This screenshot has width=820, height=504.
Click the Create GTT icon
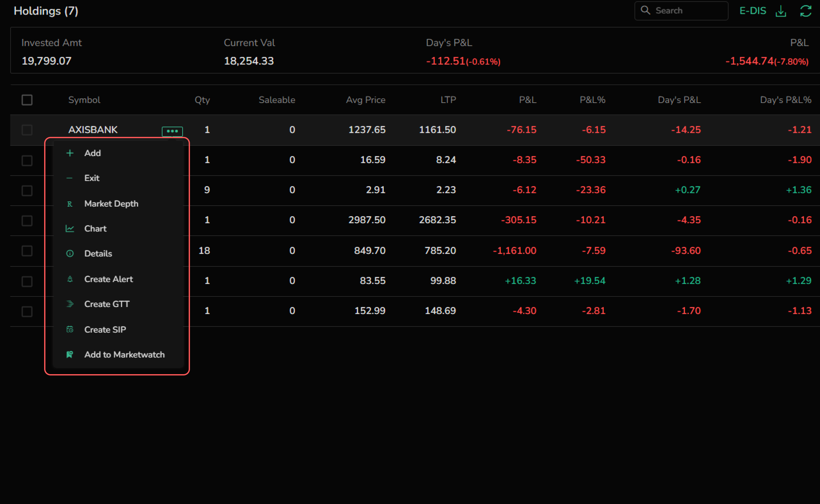click(70, 304)
